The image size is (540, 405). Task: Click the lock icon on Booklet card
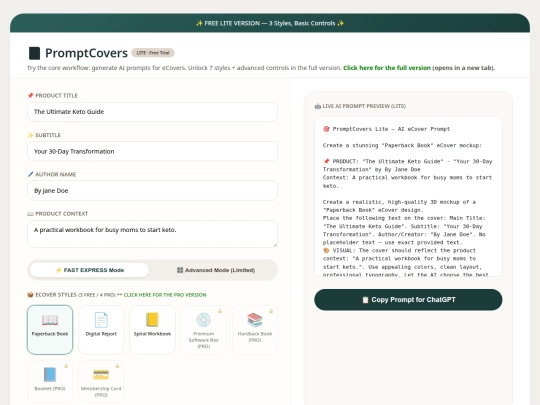(66, 366)
